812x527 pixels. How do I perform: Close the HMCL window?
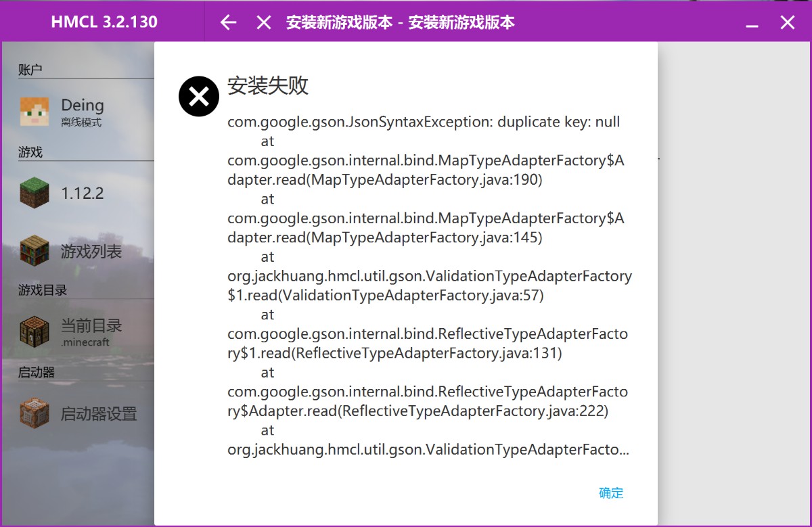coord(787,22)
